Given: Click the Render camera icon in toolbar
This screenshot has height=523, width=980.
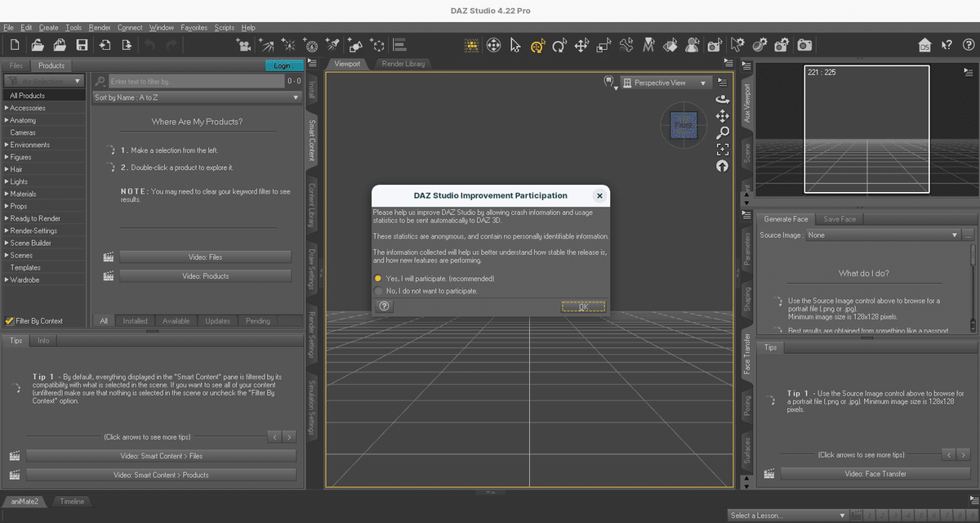Looking at the screenshot, I should point(804,46).
